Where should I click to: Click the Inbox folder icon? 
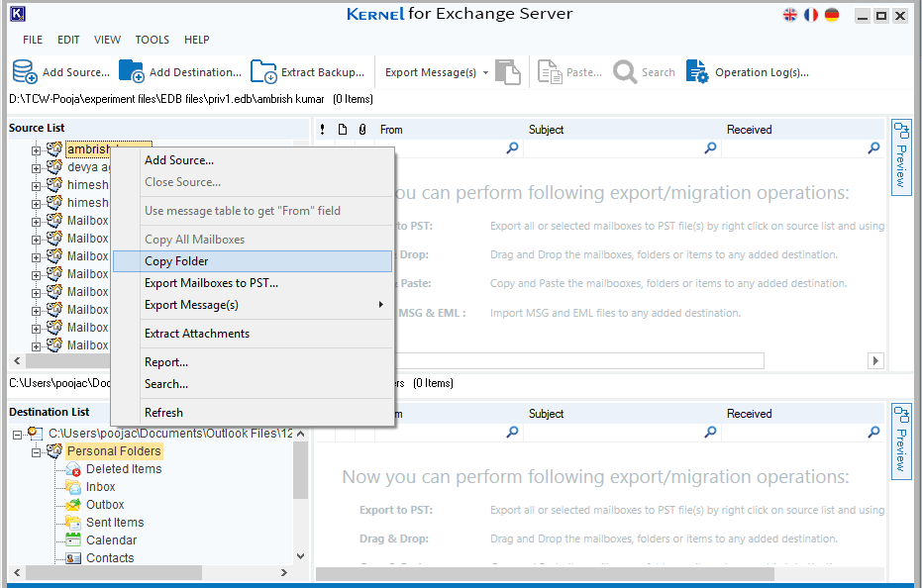(73, 487)
